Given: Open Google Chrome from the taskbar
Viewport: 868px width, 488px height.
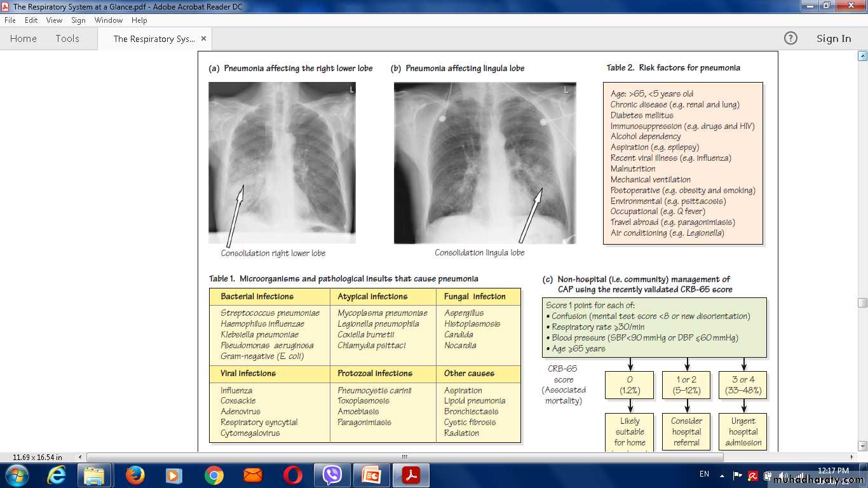Looking at the screenshot, I should tap(214, 475).
